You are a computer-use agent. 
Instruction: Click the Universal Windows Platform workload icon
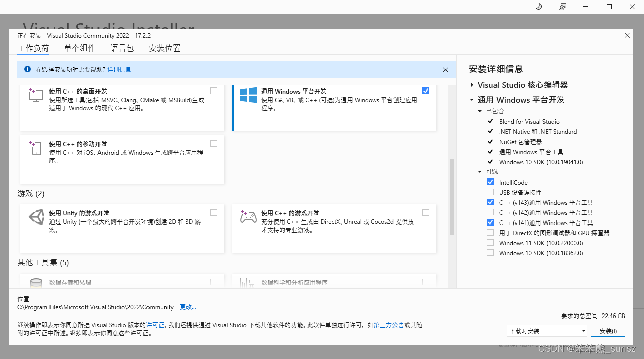pos(249,95)
